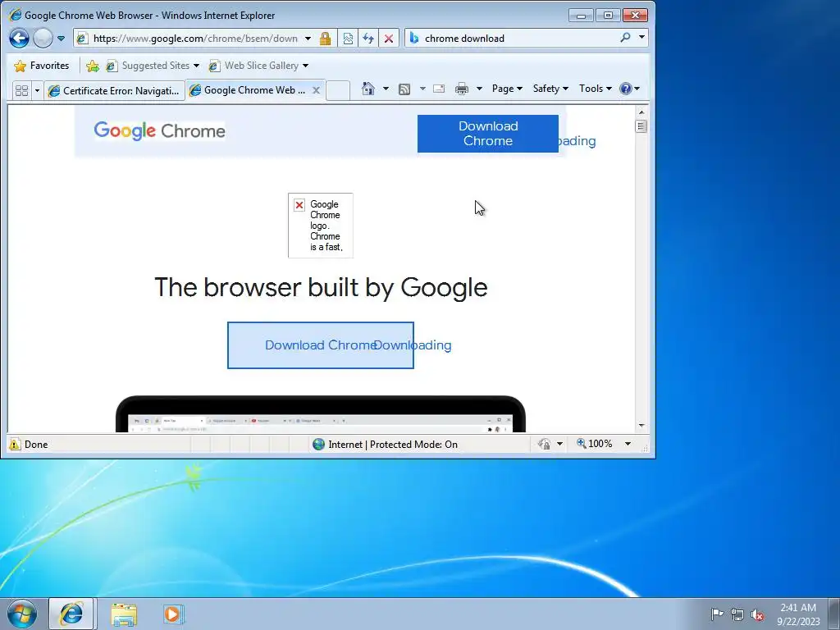840x630 pixels.
Task: Click the muted volume tray icon
Action: point(757,614)
